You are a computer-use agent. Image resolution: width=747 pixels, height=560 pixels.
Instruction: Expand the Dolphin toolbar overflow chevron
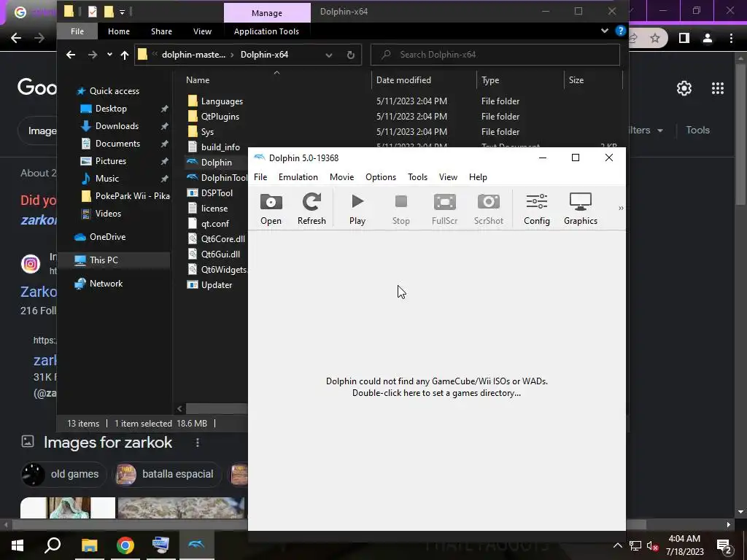coord(621,208)
